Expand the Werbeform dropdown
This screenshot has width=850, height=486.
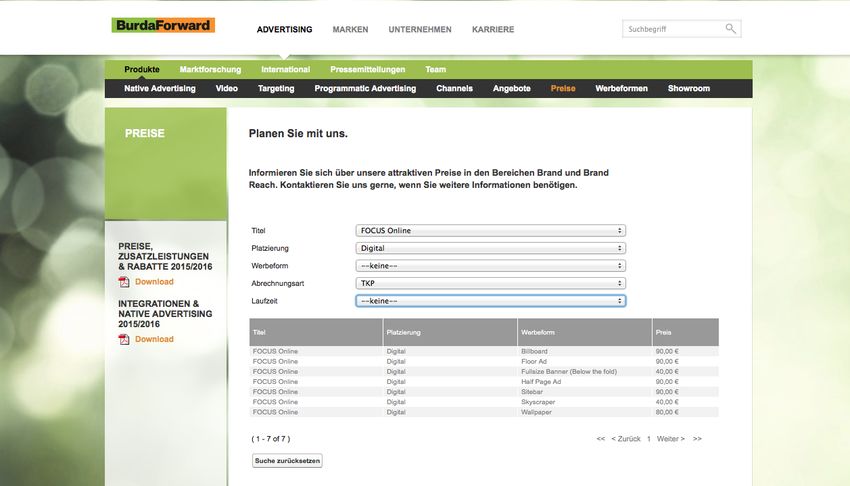point(490,266)
